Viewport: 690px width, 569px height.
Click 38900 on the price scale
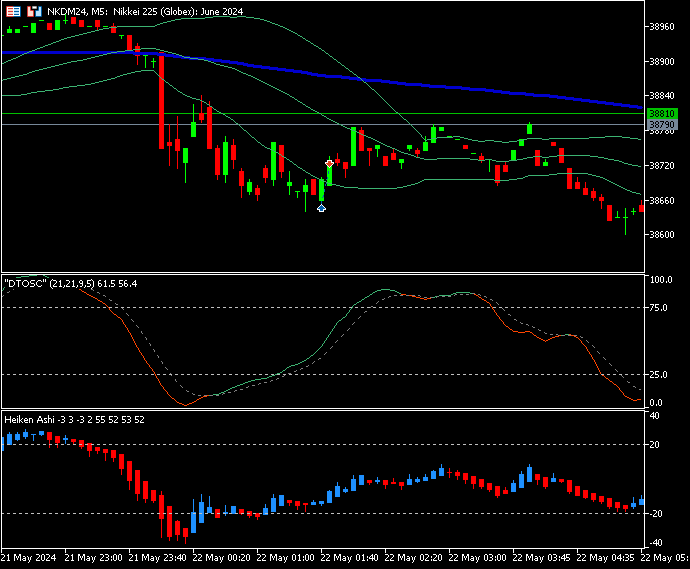[x=662, y=62]
